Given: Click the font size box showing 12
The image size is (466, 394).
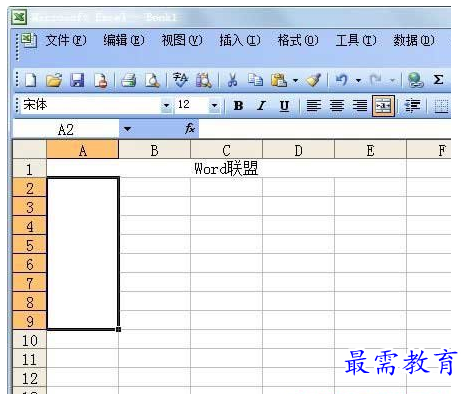Looking at the screenshot, I should coord(191,105).
